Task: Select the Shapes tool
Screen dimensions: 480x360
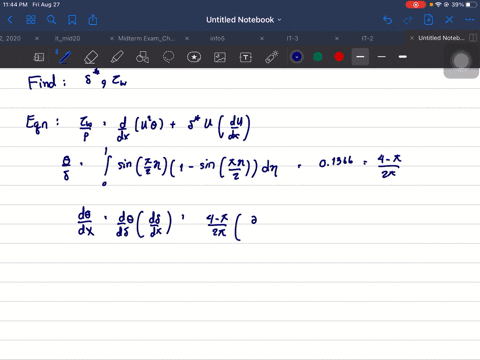Action: [142, 57]
